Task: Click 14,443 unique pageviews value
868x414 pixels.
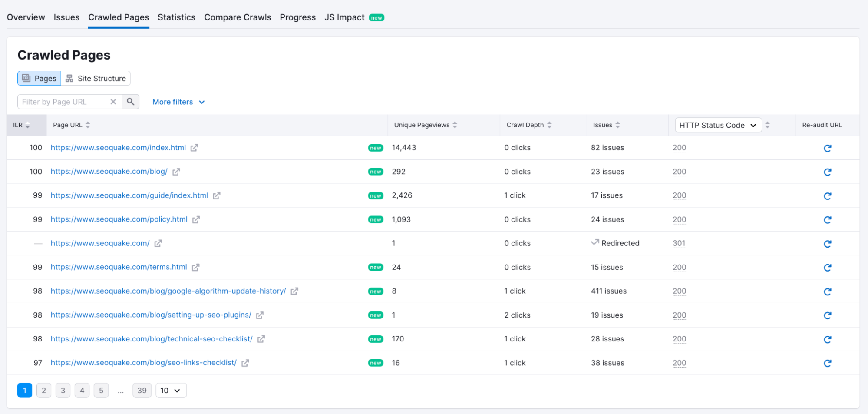Action: [404, 148]
